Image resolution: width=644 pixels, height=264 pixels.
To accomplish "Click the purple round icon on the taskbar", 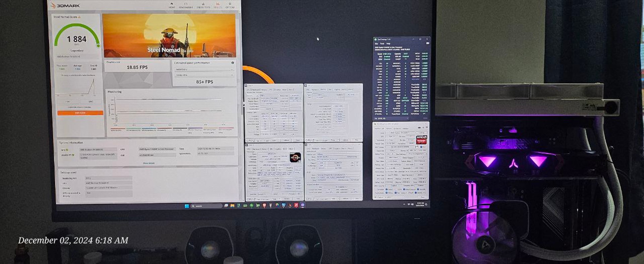I will pos(303,205).
